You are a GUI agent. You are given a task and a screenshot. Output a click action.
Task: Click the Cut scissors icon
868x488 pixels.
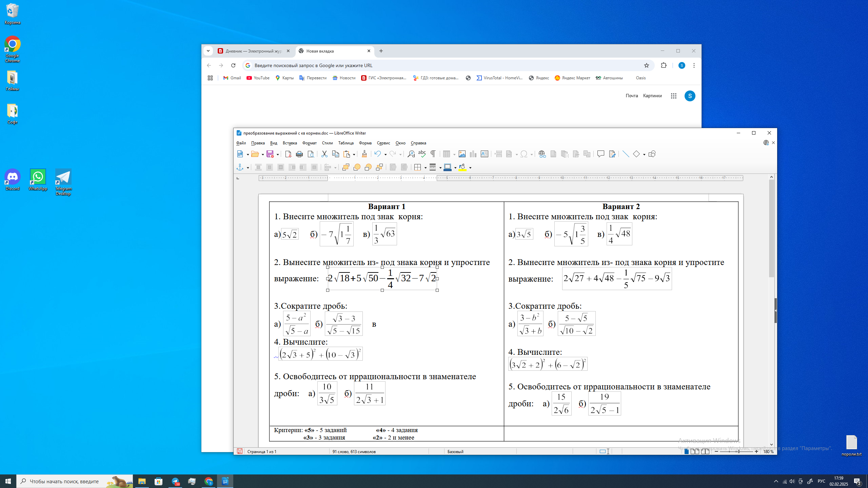coord(324,154)
